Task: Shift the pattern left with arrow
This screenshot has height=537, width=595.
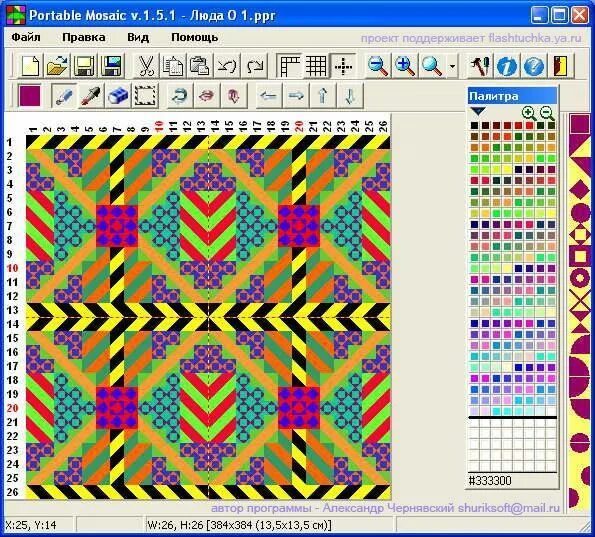Action: coord(269,96)
